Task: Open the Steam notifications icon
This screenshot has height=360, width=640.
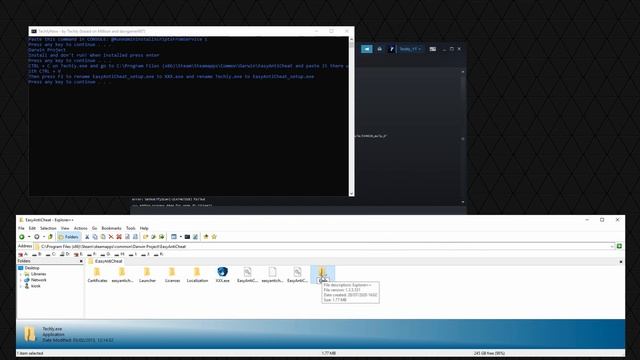Action: point(380,49)
